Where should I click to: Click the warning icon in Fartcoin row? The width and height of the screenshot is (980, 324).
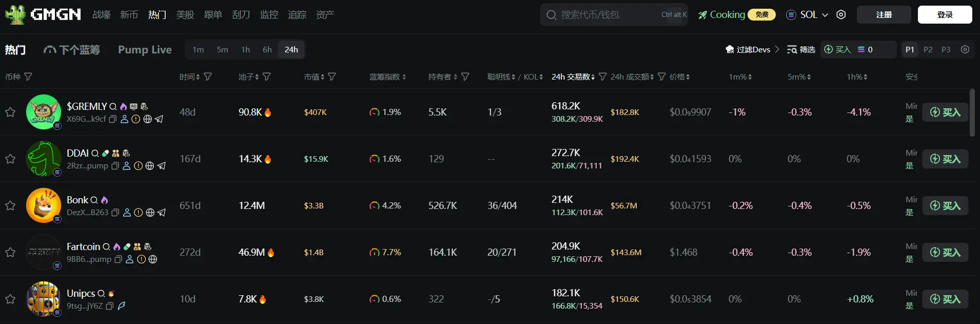tap(142, 259)
